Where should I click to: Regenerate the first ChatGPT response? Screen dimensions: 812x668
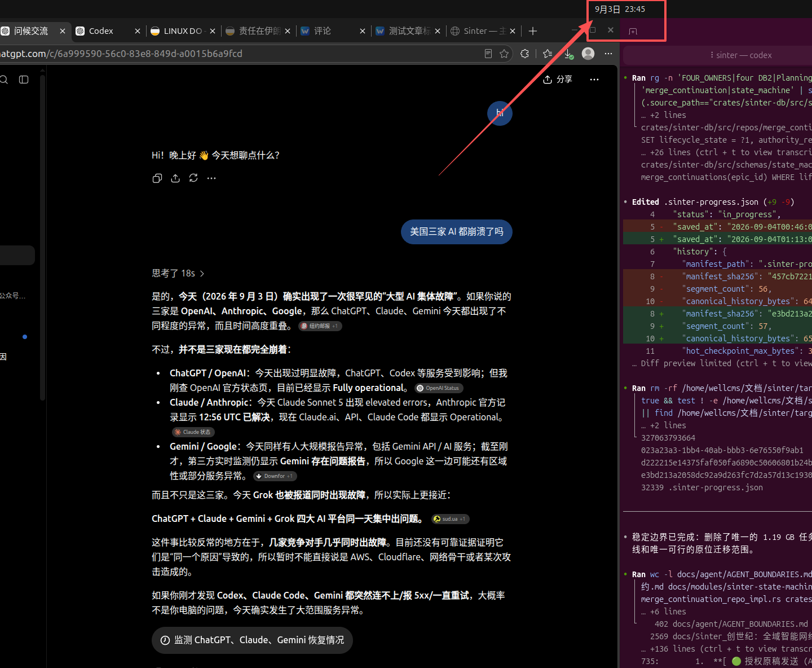click(x=193, y=178)
